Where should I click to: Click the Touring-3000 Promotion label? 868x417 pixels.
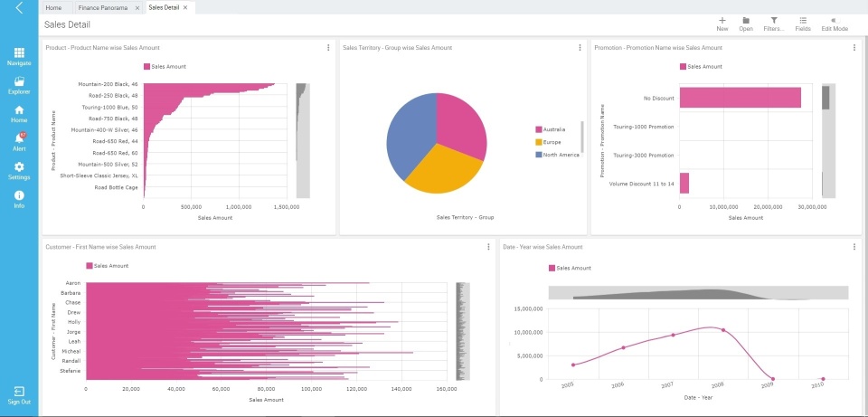tap(644, 156)
